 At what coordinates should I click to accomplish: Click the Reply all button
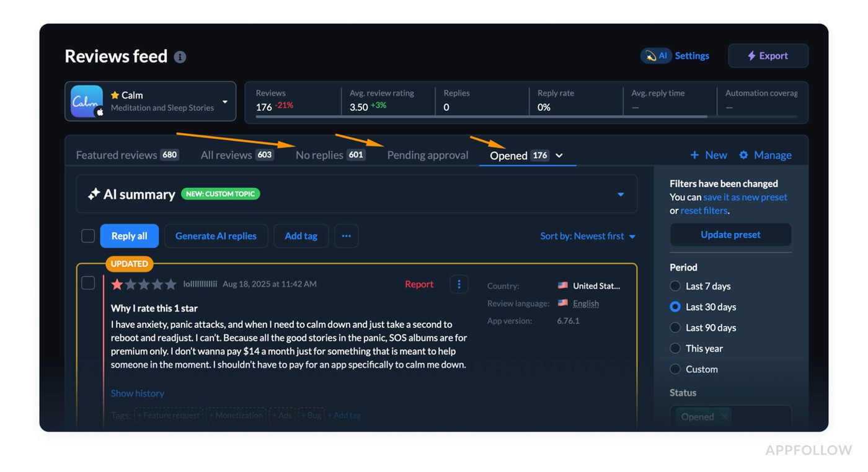coord(129,236)
